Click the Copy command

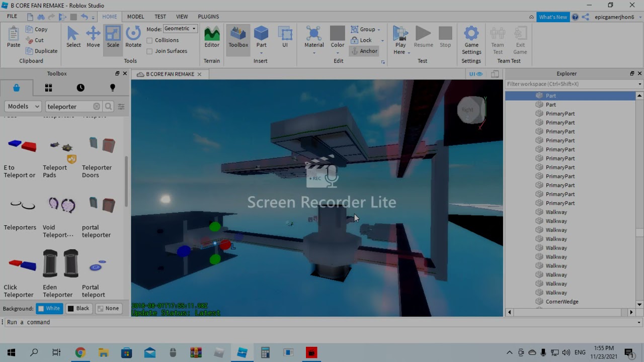coord(36,29)
